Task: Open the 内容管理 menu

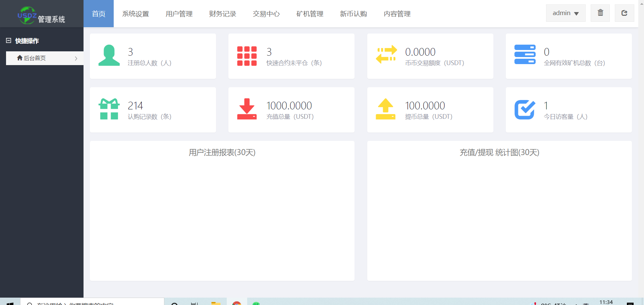Action: [397, 14]
